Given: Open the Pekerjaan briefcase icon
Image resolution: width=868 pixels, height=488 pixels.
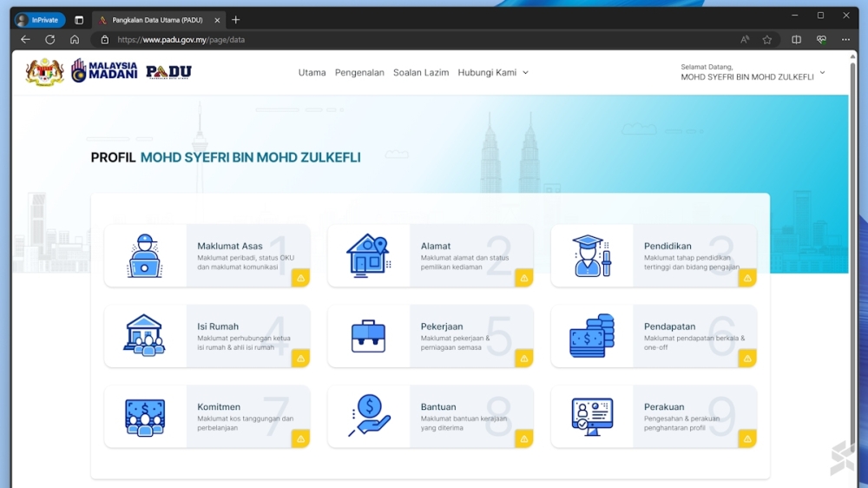Looking at the screenshot, I should pos(368,336).
